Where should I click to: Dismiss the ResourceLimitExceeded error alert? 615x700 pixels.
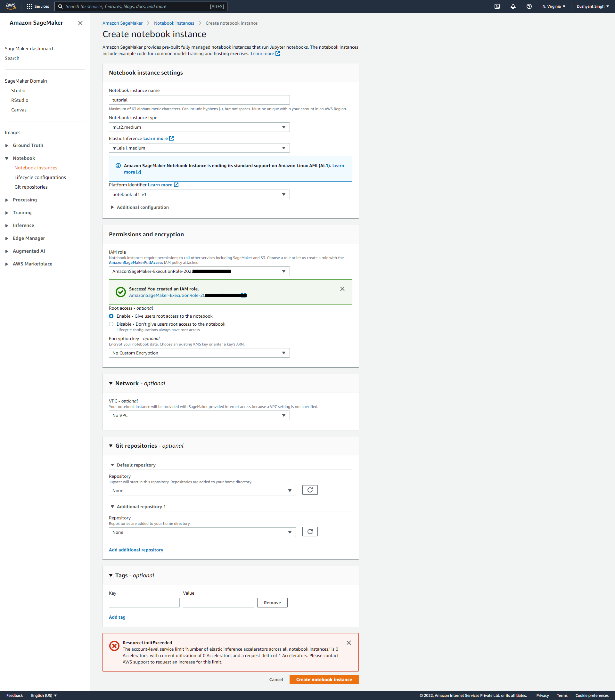click(x=348, y=643)
